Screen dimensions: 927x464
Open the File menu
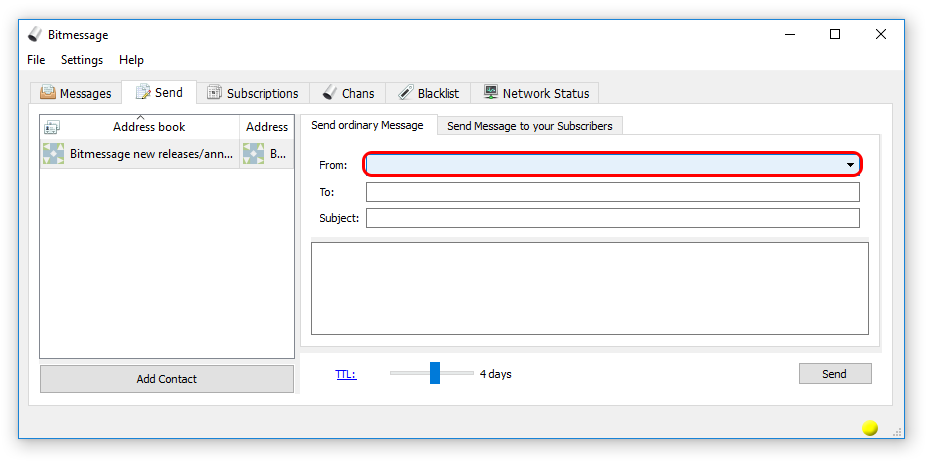(x=36, y=60)
